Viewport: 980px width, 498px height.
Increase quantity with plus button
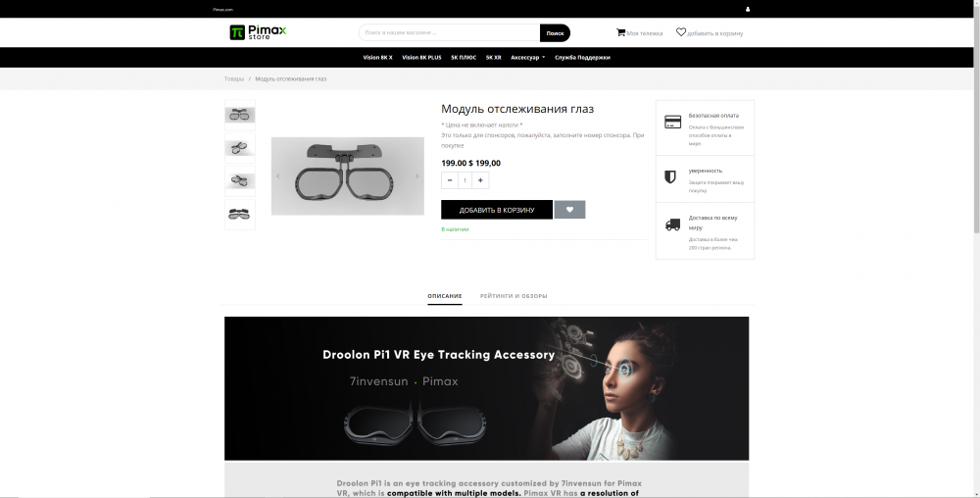[480, 180]
